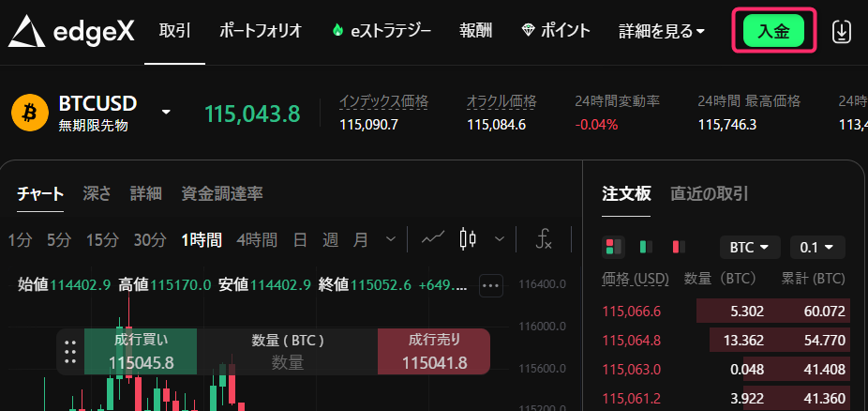Click the 高値 115170.0 value on chart

pos(181,285)
